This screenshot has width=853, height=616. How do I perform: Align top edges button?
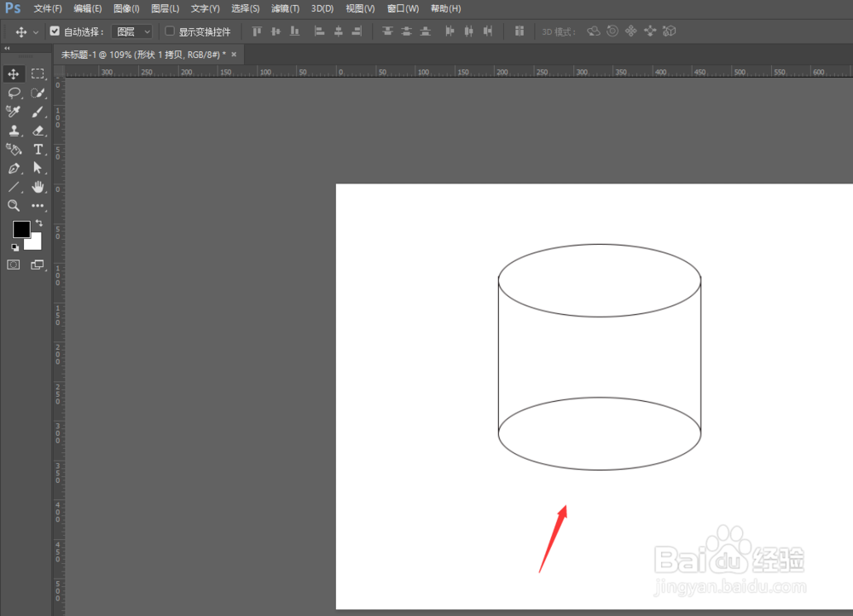point(257,31)
